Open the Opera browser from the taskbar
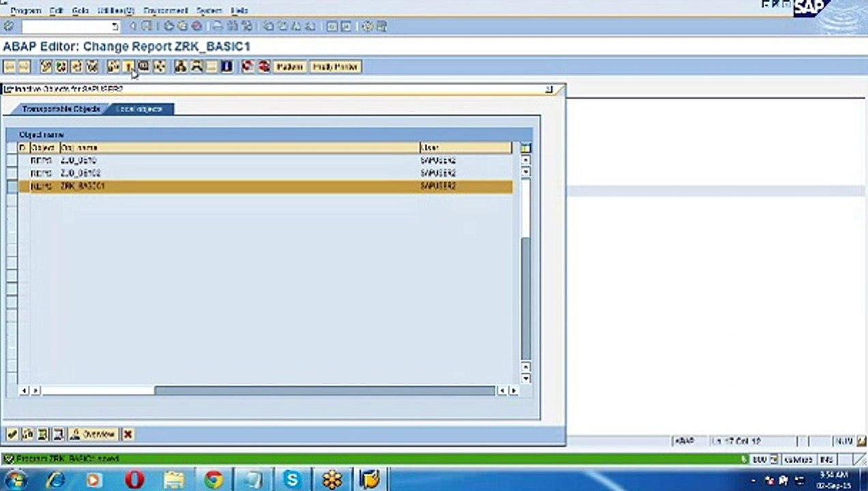 point(134,479)
